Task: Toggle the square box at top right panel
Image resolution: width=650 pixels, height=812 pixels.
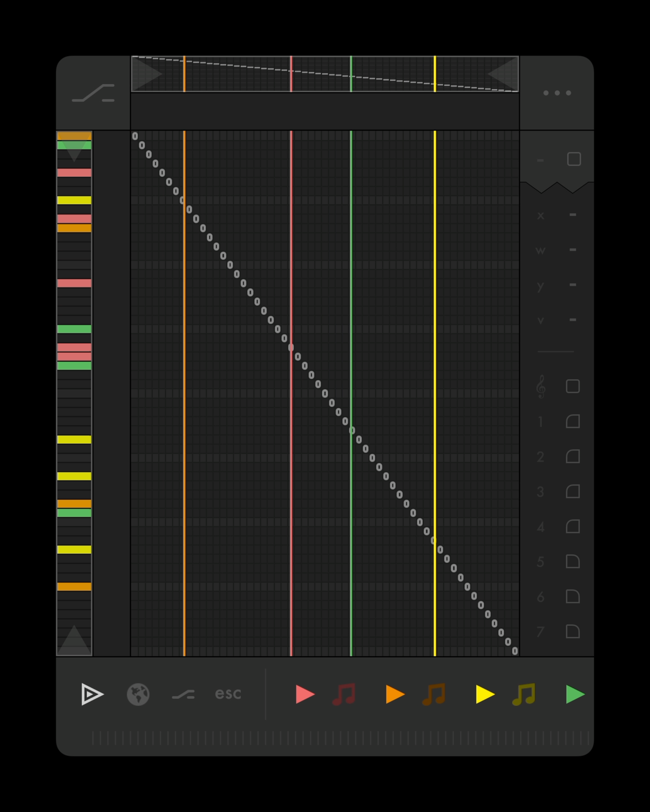Action: [x=574, y=159]
